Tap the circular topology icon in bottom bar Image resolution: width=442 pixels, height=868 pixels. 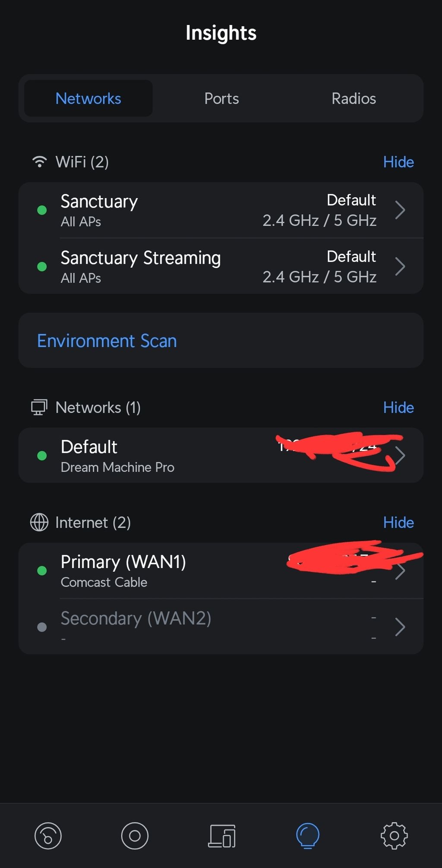[135, 836]
